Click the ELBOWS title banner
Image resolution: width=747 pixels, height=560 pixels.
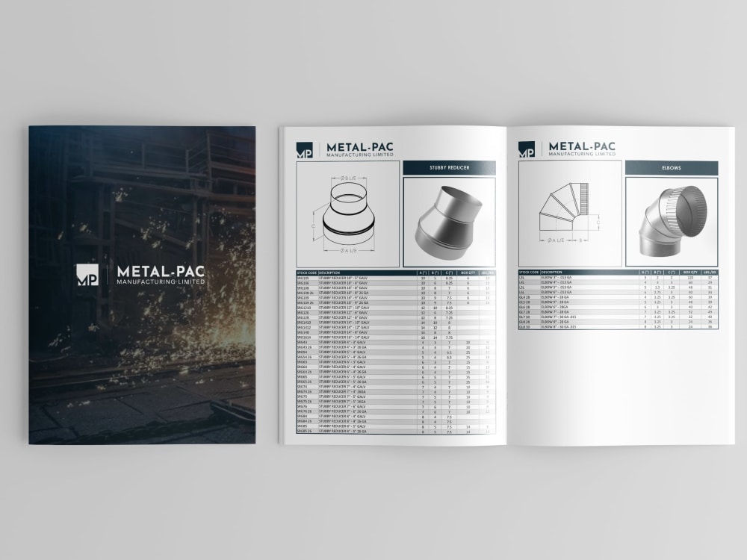tap(672, 167)
